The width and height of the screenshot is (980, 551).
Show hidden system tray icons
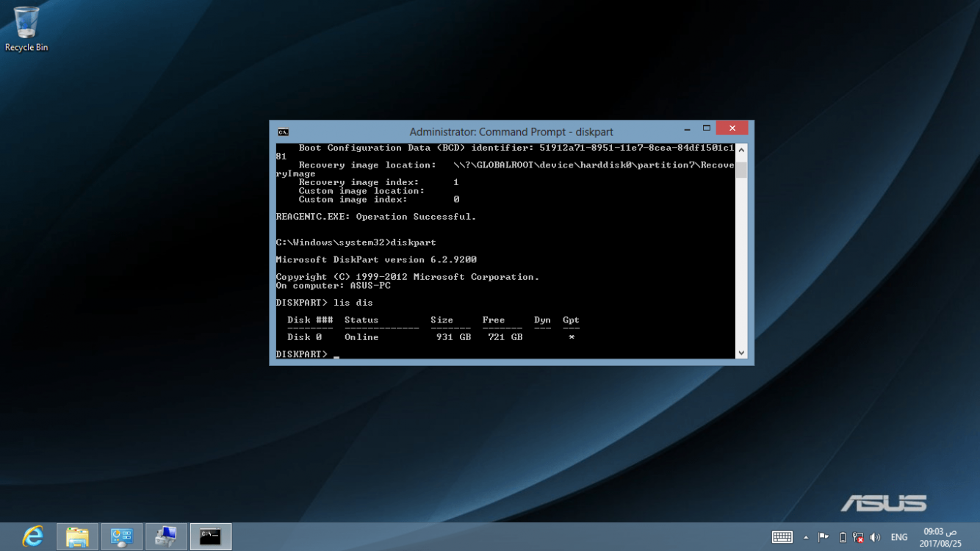tap(806, 538)
